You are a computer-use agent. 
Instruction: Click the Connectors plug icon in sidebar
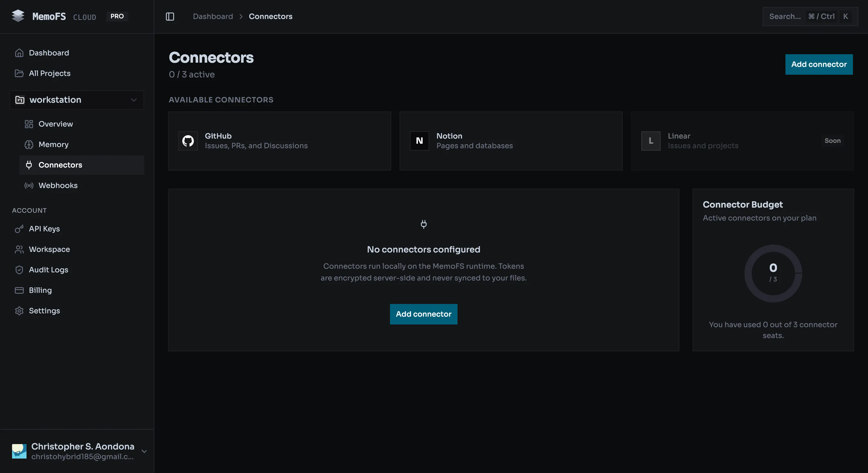[29, 165]
